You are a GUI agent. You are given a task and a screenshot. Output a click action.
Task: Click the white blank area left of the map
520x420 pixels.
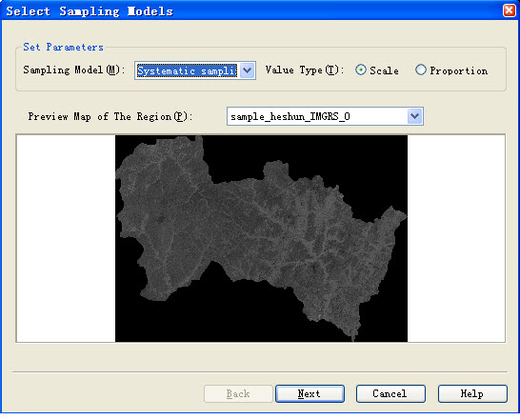(x=66, y=238)
